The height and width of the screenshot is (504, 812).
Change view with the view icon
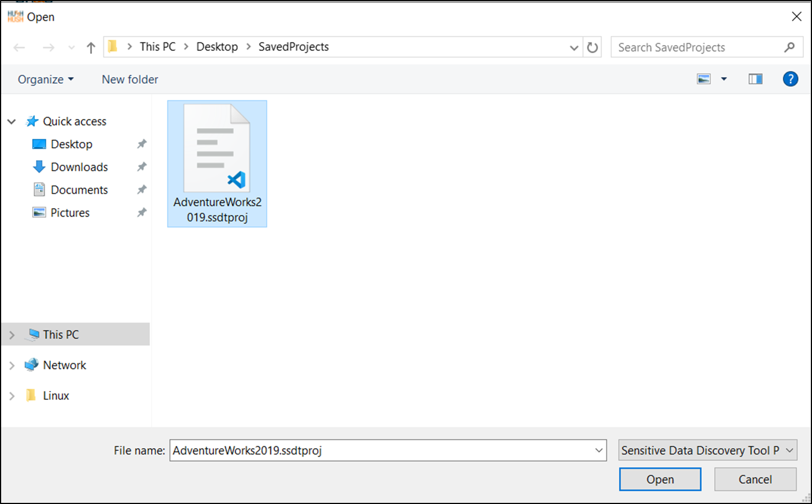click(704, 79)
